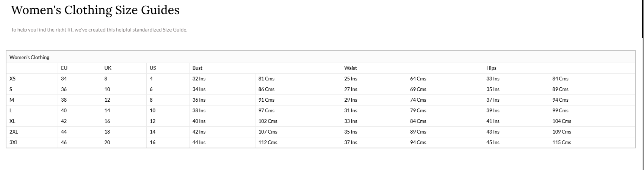Click the Hips column header
The width and height of the screenshot is (644, 170).
[491, 68]
